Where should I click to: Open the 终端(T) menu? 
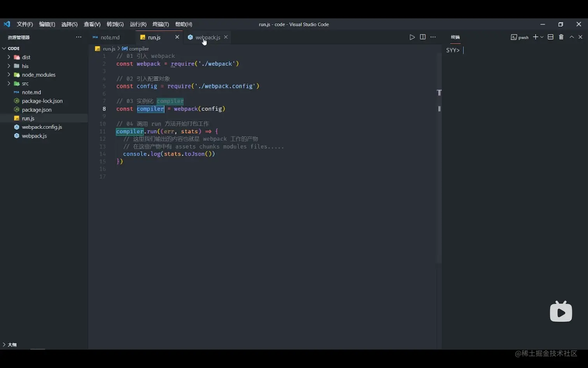coord(161,24)
